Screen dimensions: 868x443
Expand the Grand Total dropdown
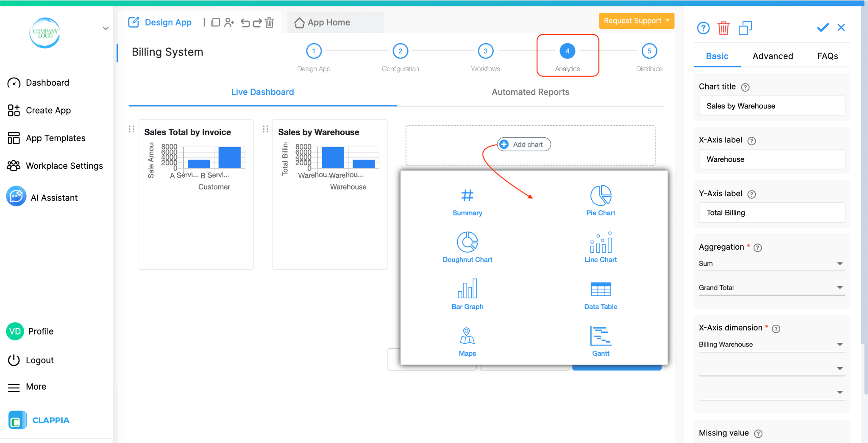(x=771, y=287)
